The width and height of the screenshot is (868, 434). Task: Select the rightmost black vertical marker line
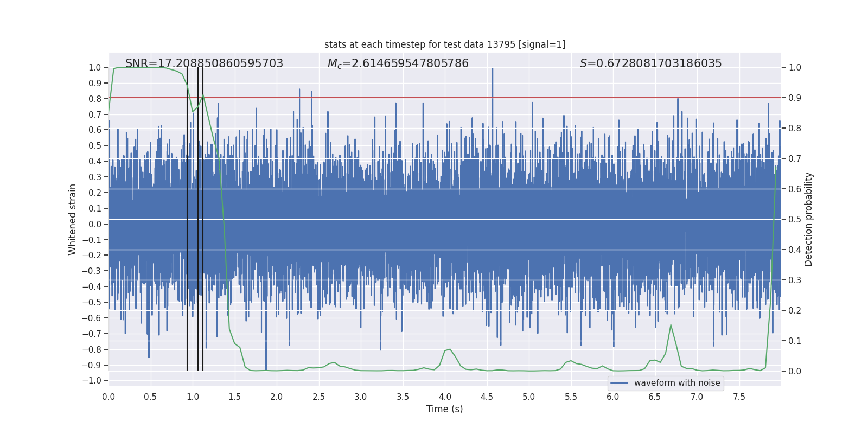(x=203, y=217)
